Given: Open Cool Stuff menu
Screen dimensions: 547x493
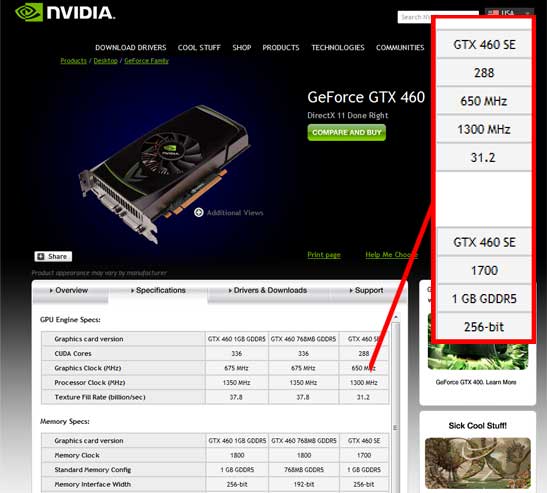Looking at the screenshot, I should 199,47.
